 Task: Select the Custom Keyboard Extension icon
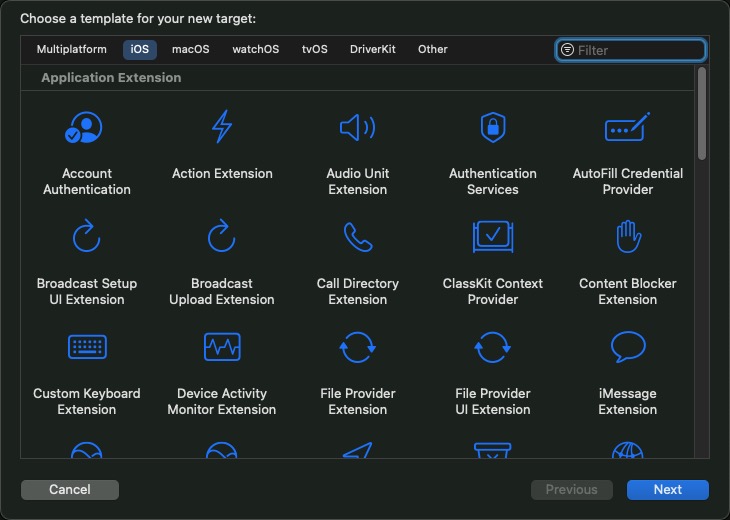pyautogui.click(x=88, y=347)
